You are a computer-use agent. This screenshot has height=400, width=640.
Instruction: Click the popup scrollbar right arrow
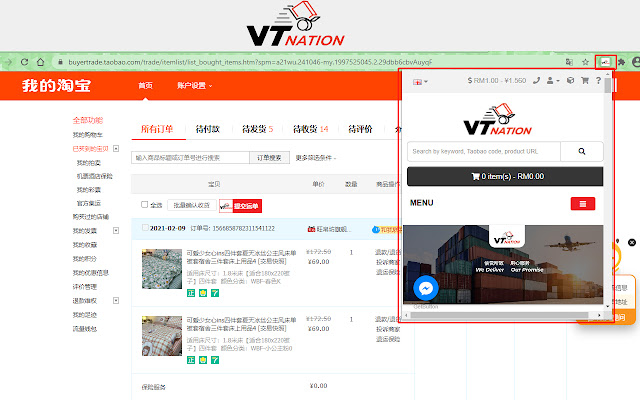[x=599, y=315]
